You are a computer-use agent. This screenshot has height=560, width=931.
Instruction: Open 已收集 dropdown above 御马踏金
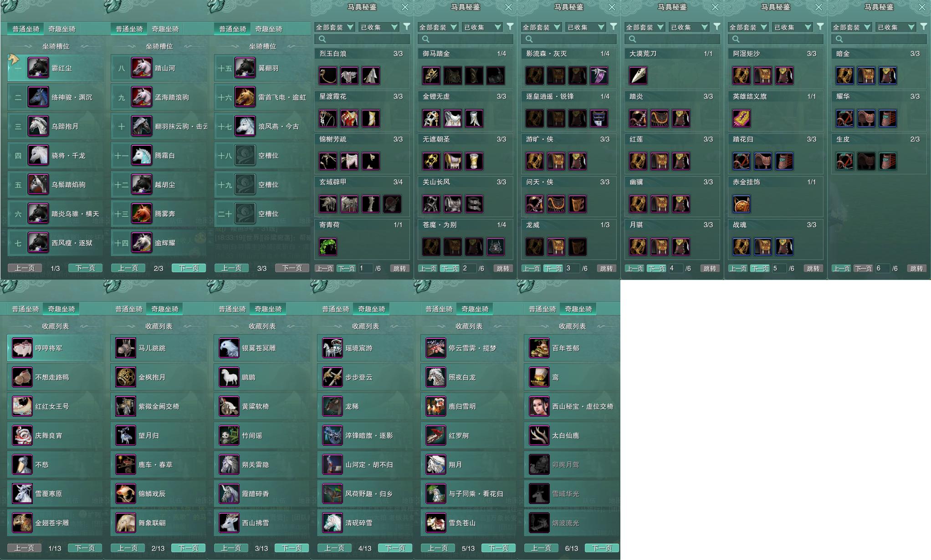tap(482, 27)
